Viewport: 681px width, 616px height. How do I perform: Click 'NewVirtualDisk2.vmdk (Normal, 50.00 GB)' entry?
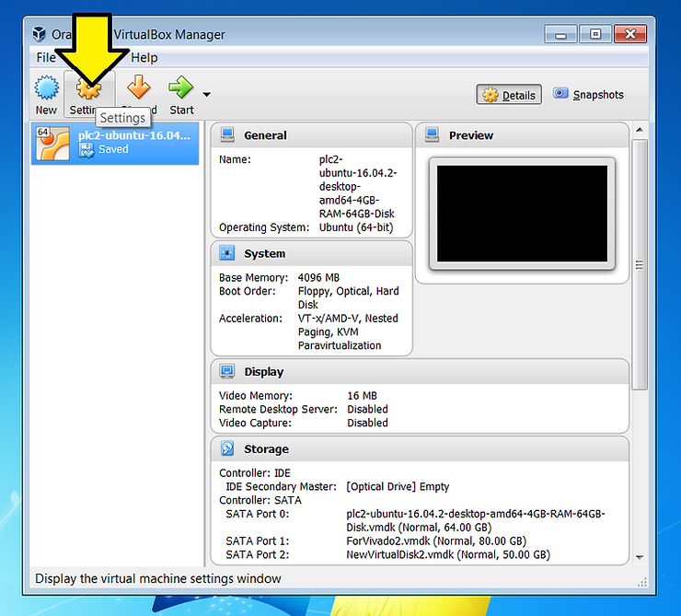(x=448, y=554)
